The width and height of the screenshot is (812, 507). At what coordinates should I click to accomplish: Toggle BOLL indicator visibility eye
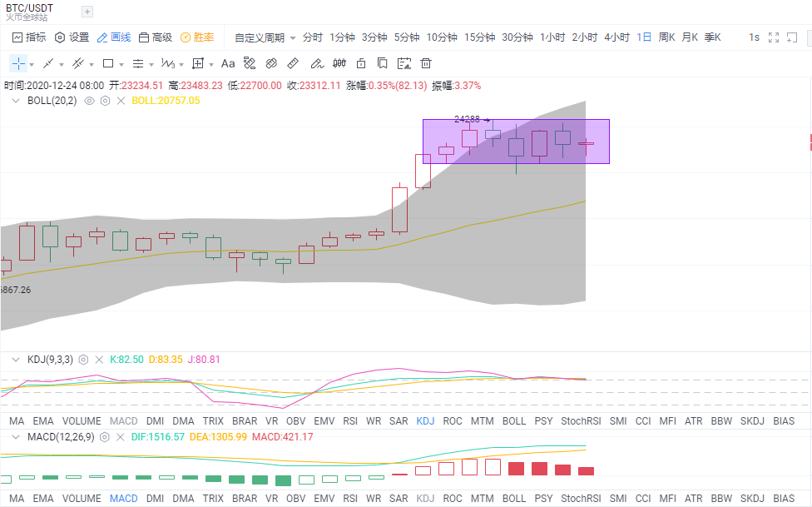[x=89, y=101]
